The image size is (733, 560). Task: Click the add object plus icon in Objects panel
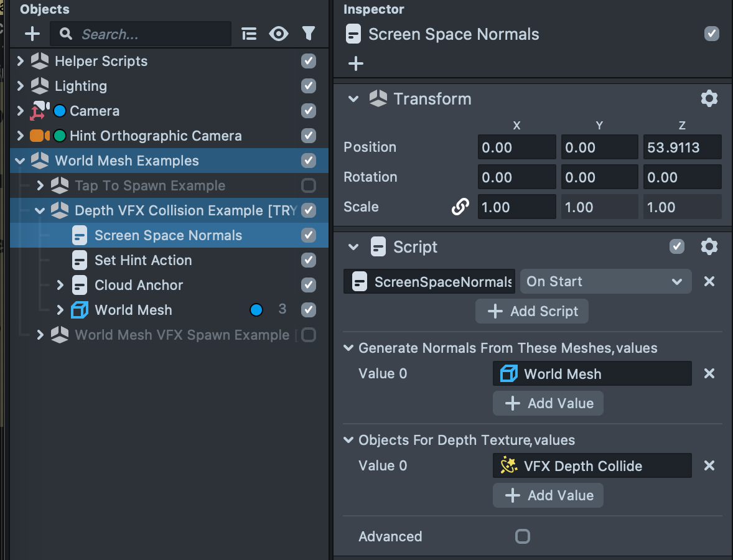point(32,34)
